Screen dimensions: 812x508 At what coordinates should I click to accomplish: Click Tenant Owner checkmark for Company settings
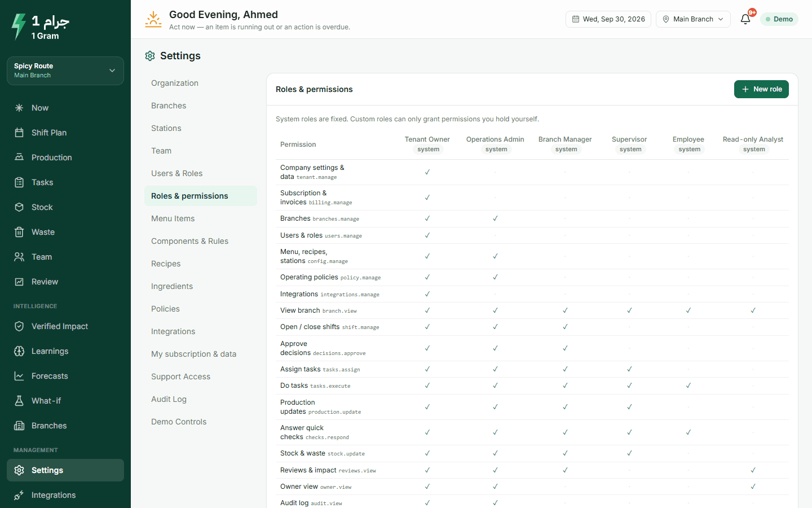pos(427,172)
